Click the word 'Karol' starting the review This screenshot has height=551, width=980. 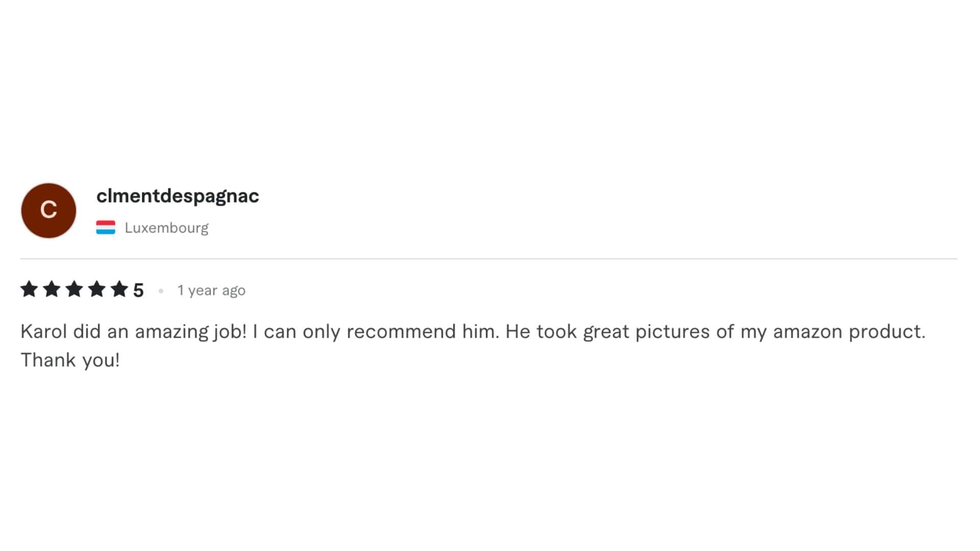coord(44,332)
